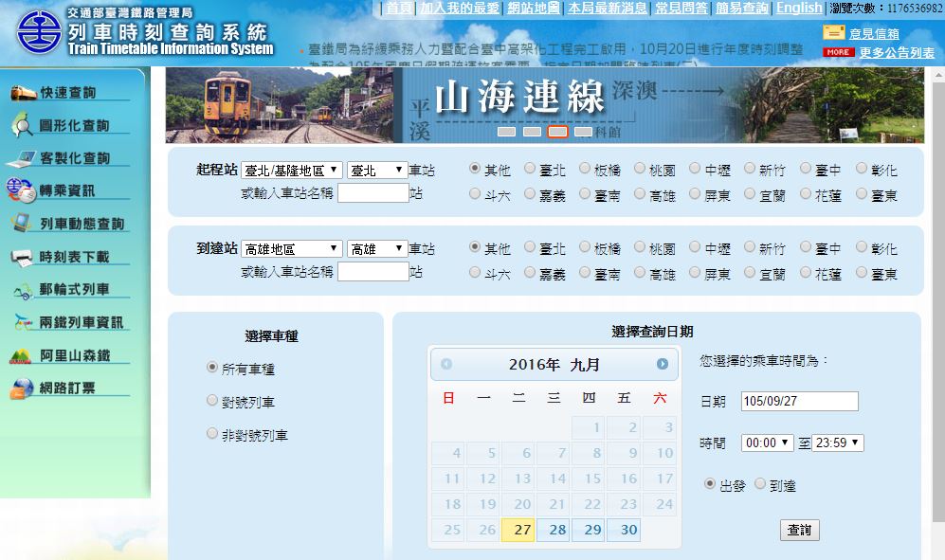
Task: Select the 到達 time mode radio
Action: pos(760,483)
